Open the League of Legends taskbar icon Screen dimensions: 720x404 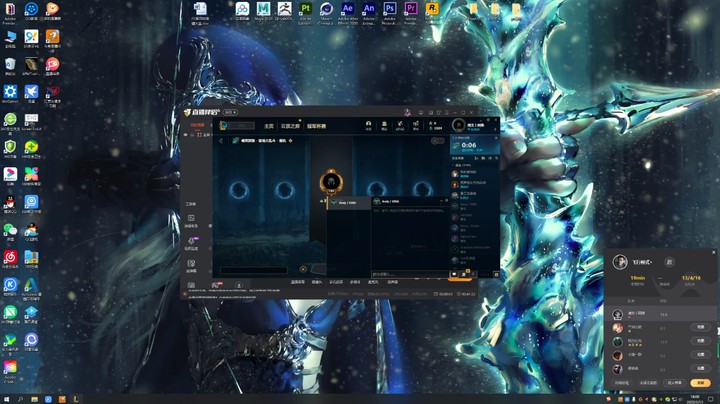point(76,399)
